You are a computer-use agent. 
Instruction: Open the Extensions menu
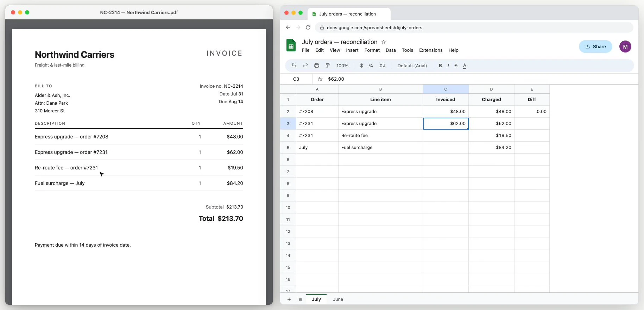[431, 50]
